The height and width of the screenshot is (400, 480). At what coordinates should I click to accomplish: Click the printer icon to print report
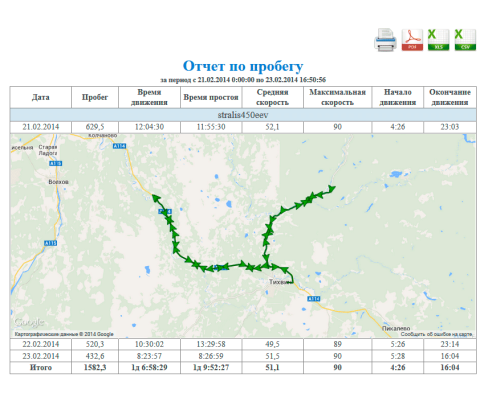(x=385, y=40)
